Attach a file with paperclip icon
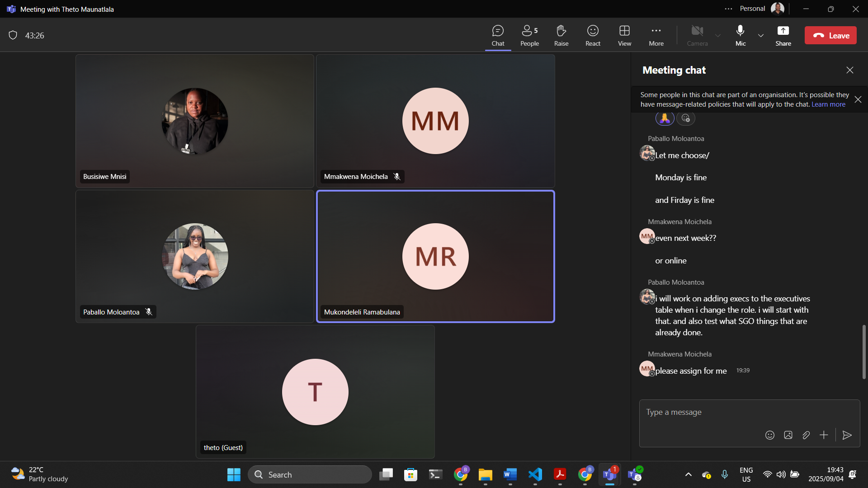The image size is (868, 488). tap(806, 435)
